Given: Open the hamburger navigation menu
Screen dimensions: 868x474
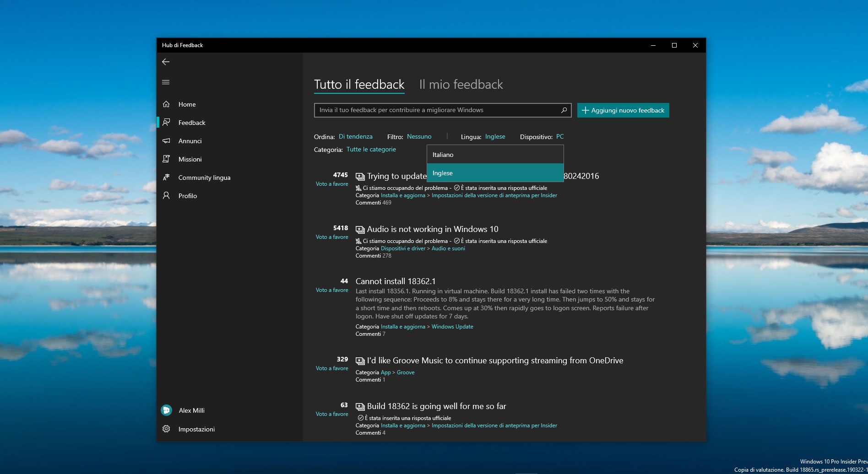Looking at the screenshot, I should pos(166,82).
